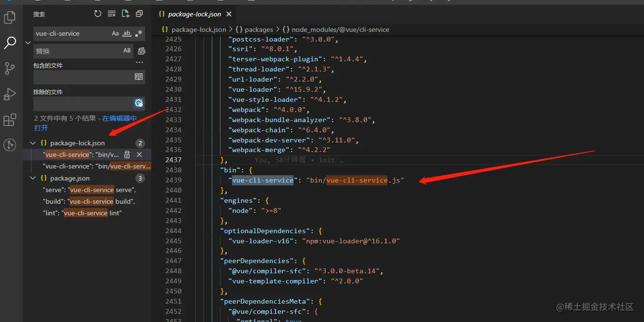644x322 pixels.
Task: Open a new search editor
Action: click(126, 14)
